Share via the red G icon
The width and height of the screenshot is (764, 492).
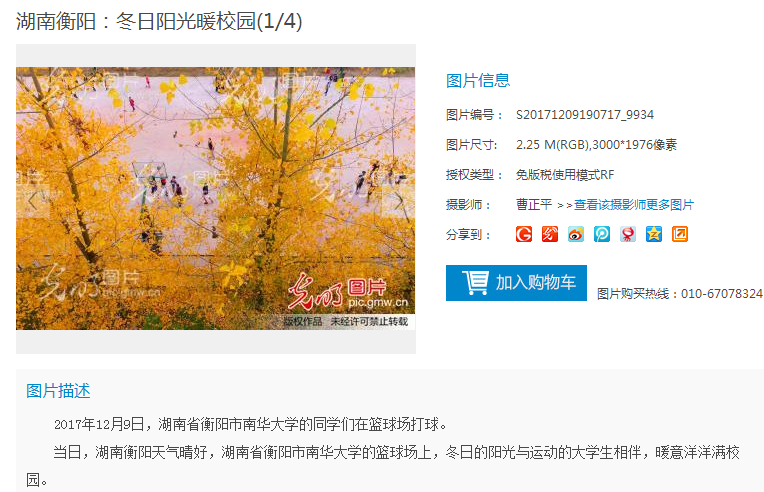pyautogui.click(x=524, y=234)
